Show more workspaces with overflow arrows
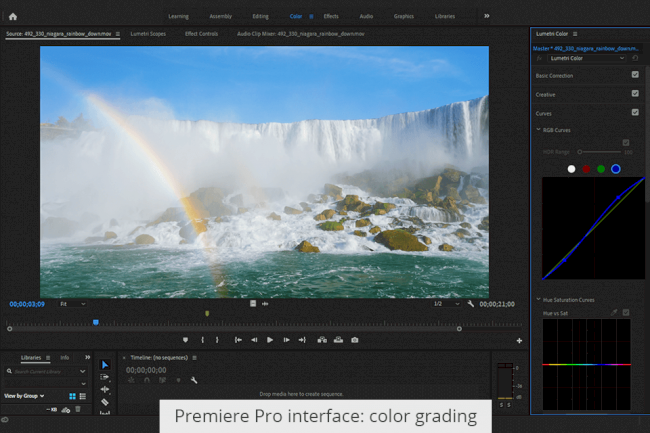 coord(487,16)
